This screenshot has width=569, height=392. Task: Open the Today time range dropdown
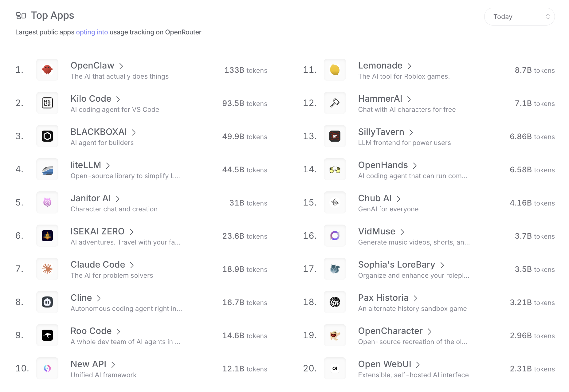[519, 17]
